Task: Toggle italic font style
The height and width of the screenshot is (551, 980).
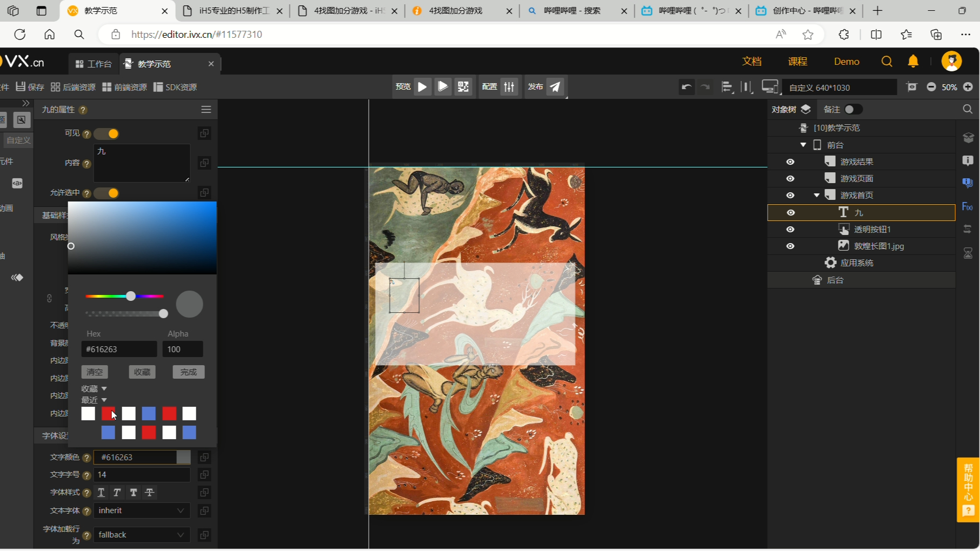Action: click(117, 492)
